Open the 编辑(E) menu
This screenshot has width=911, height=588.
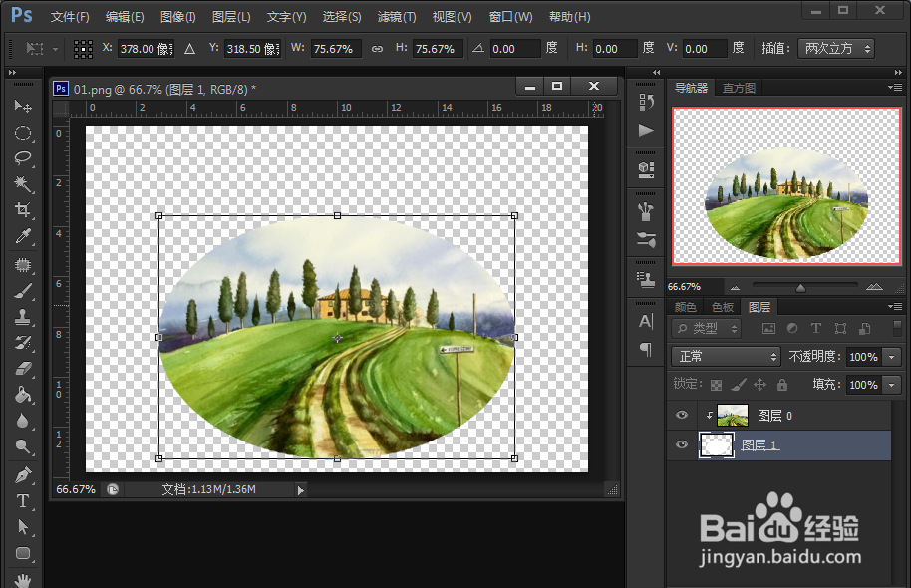point(125,17)
